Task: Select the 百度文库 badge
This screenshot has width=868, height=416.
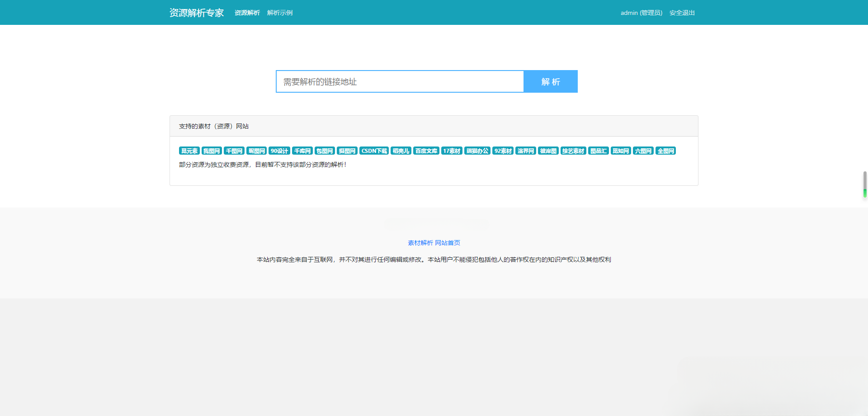Action: pyautogui.click(x=426, y=151)
